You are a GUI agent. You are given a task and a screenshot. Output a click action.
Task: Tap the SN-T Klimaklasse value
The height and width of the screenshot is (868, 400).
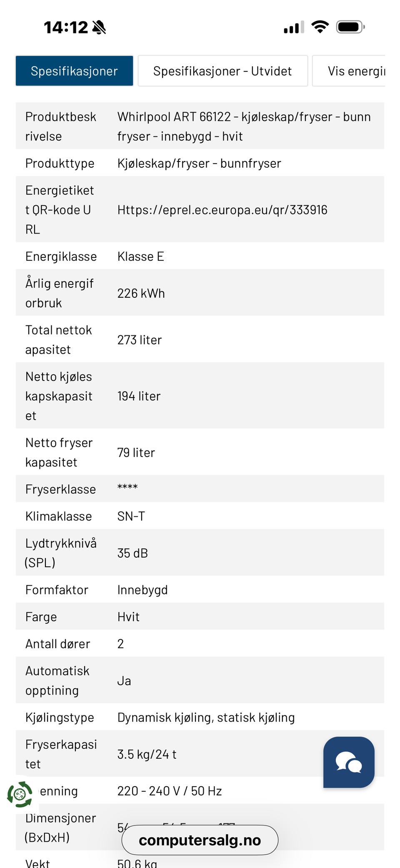tap(131, 516)
